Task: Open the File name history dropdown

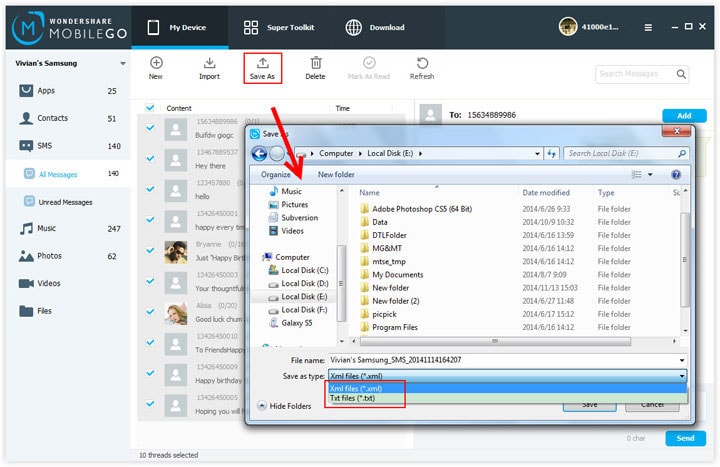Action: 682,360
